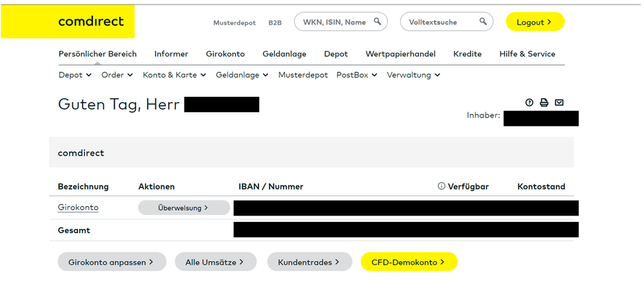Click the envelope mail icon

559,103
